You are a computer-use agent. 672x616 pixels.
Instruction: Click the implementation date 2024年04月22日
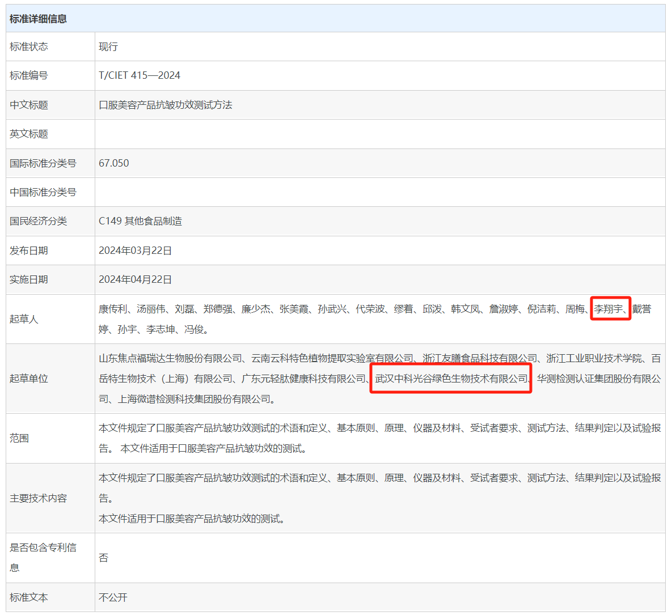click(136, 279)
